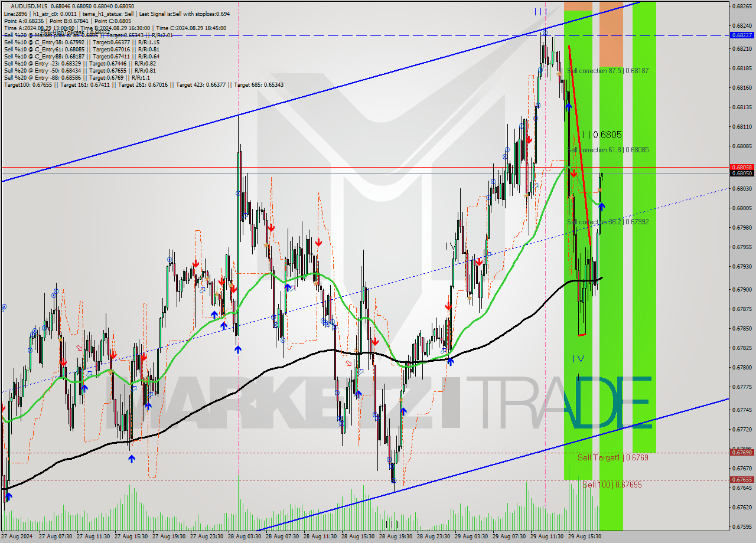
Task: Click 'Sell %20 @ Entry -50: 0.68434' line
Action: 80,70
